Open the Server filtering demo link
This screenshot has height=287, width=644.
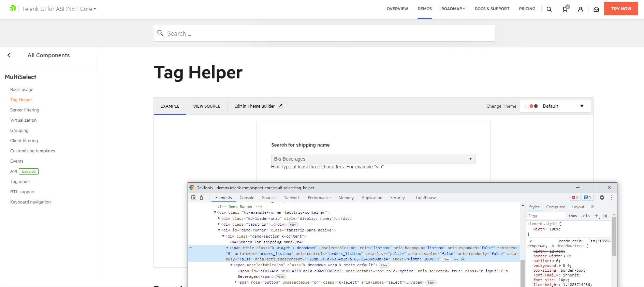[x=25, y=110]
